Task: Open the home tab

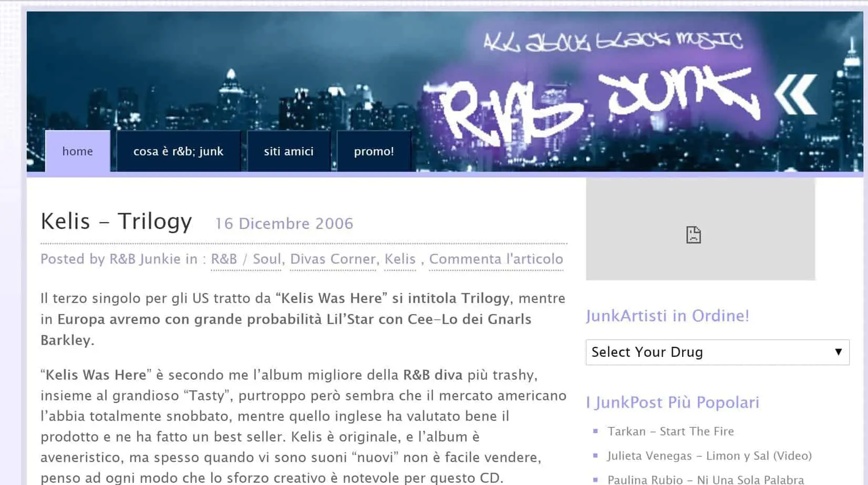Action: [x=78, y=151]
